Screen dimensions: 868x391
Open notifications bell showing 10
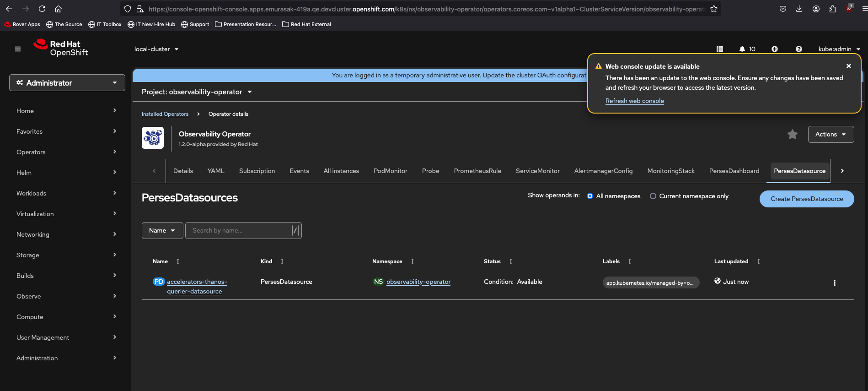coord(747,49)
